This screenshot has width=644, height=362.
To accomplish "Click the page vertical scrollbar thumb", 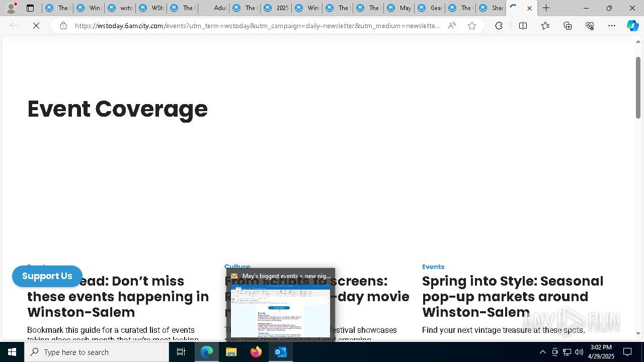I will click(x=638, y=87).
